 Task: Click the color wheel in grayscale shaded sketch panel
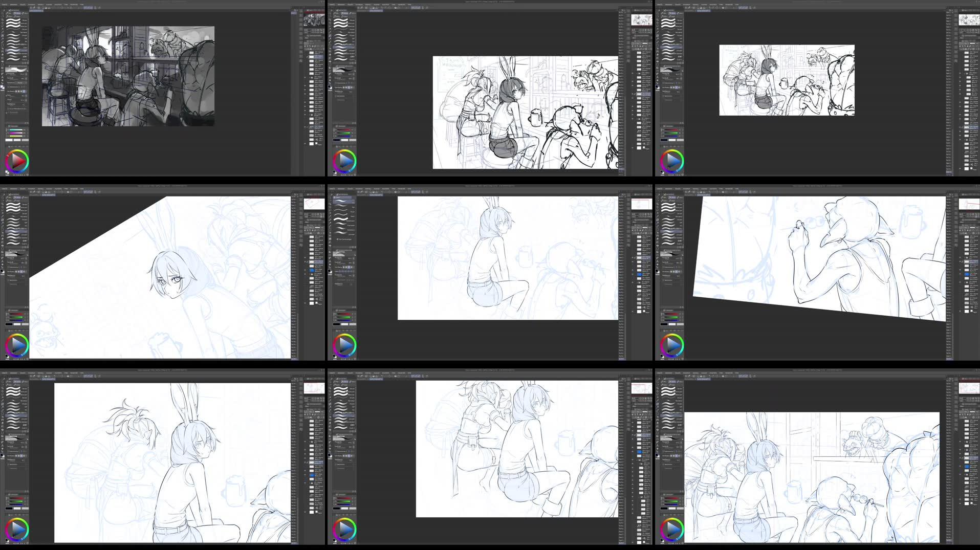17,161
